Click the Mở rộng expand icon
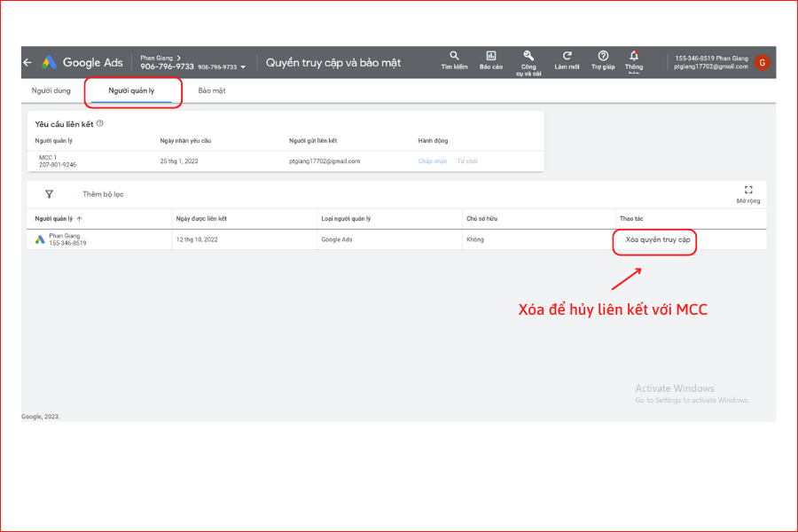The height and width of the screenshot is (532, 798). [748, 190]
